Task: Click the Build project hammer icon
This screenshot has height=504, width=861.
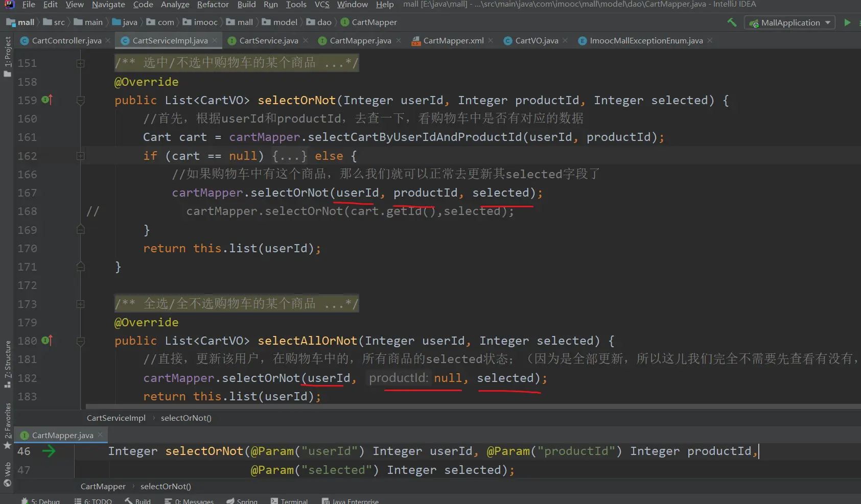Action: tap(732, 22)
